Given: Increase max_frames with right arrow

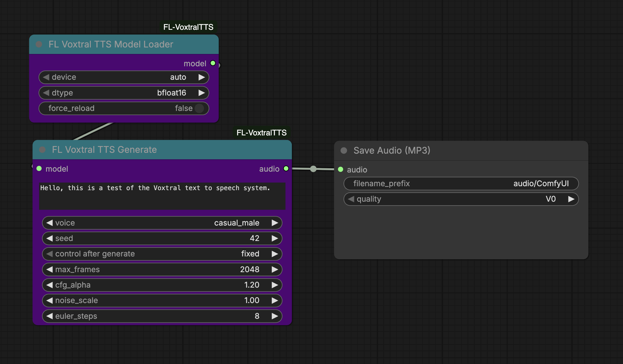Looking at the screenshot, I should coord(275,269).
